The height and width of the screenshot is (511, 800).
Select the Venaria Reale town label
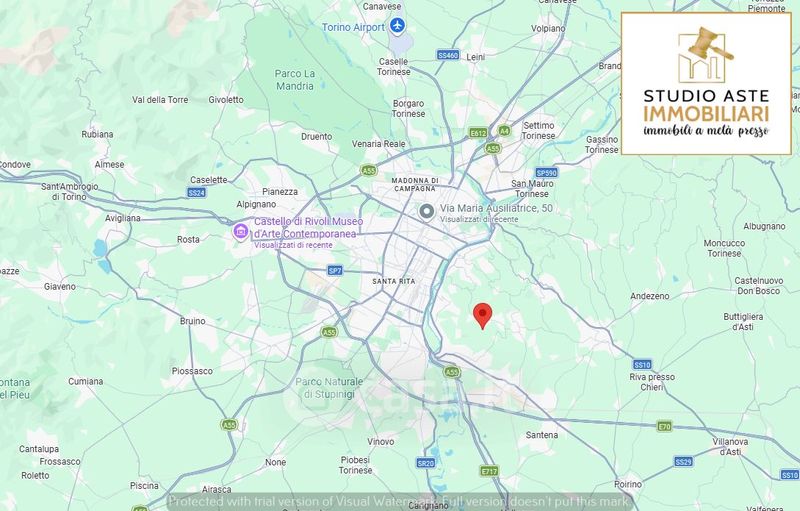click(x=379, y=144)
